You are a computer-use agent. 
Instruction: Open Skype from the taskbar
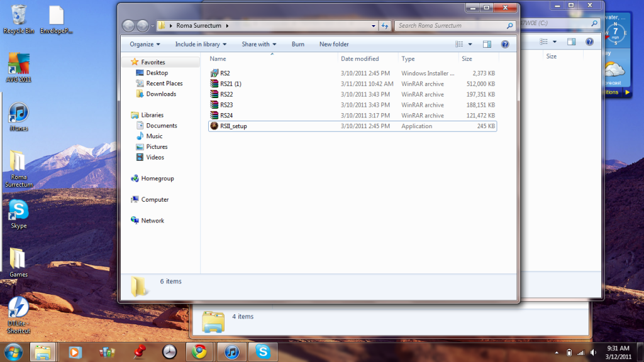(262, 351)
